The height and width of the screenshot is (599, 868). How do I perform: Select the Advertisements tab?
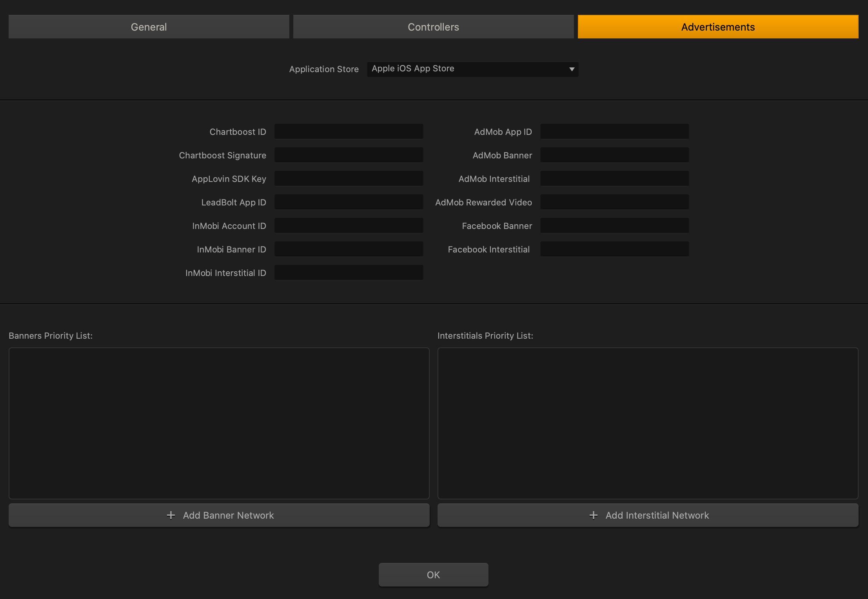coord(718,27)
